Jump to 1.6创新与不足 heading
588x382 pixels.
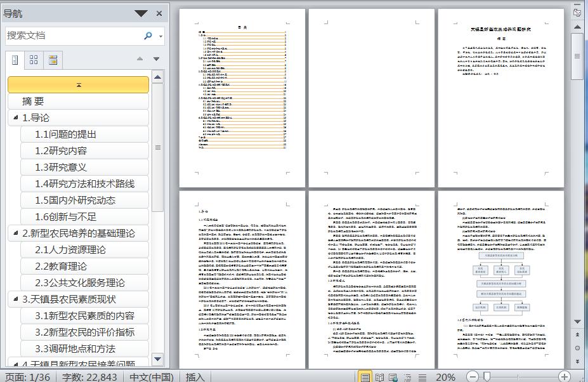[x=85, y=217]
